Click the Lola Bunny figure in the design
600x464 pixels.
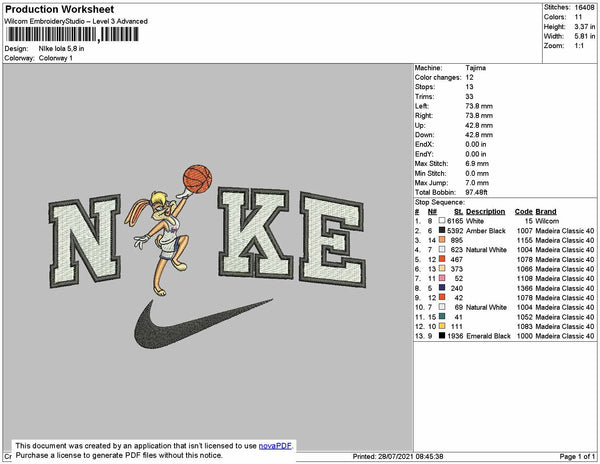[x=161, y=242]
